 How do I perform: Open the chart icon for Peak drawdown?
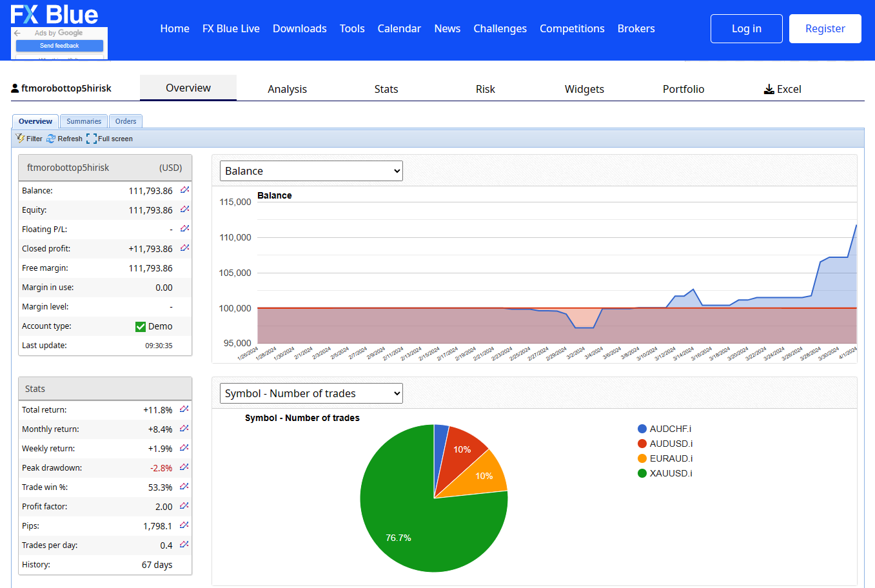pos(184,467)
